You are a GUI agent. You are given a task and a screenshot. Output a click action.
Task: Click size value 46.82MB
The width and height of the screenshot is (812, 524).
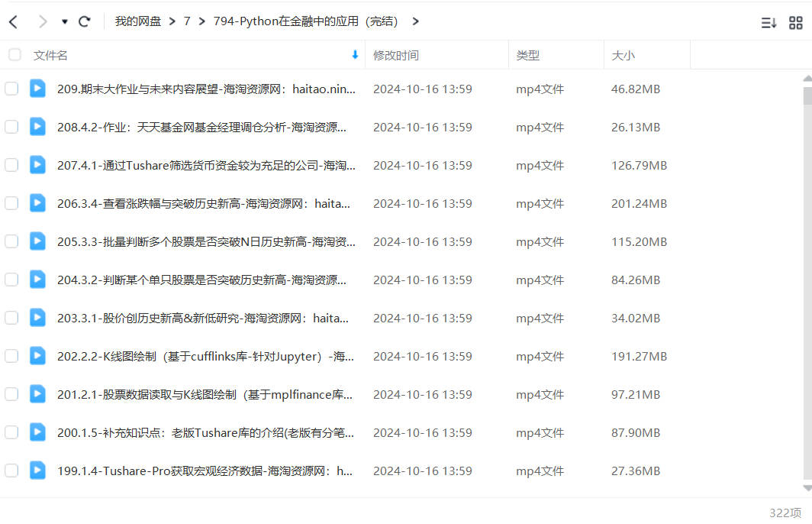coord(636,89)
